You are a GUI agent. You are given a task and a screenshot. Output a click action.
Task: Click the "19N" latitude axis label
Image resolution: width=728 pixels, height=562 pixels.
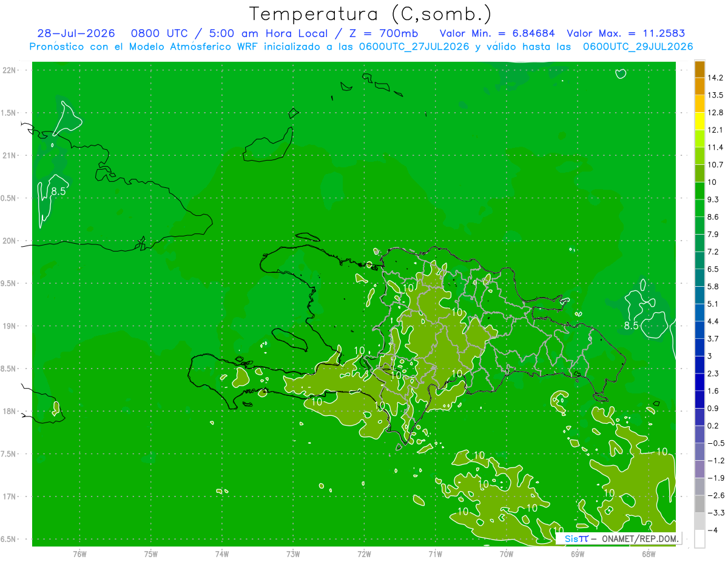8,326
